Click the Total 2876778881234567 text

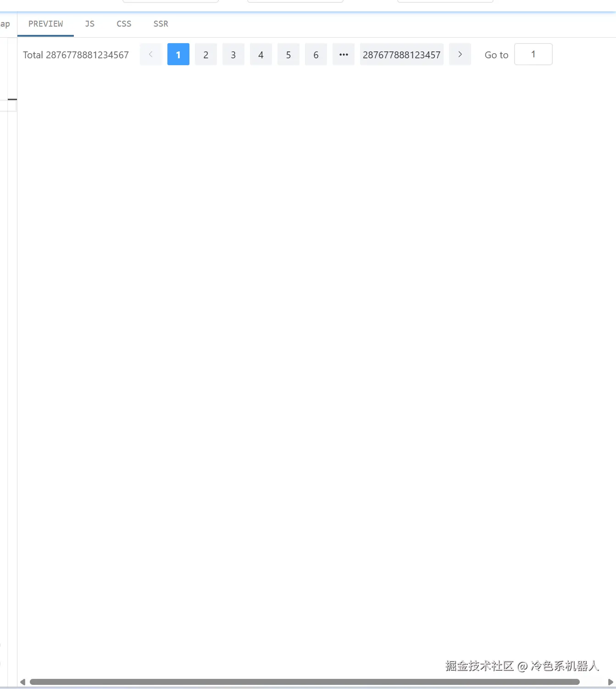tap(76, 55)
